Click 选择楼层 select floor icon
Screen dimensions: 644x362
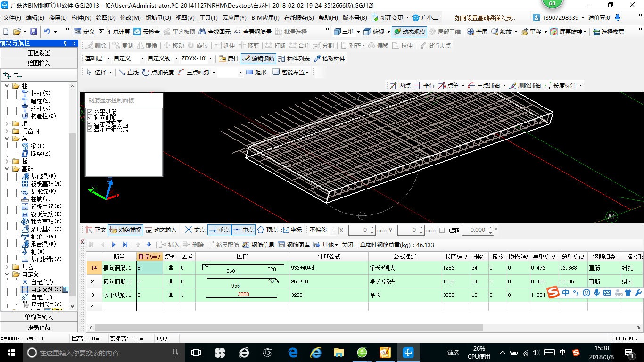609,32
